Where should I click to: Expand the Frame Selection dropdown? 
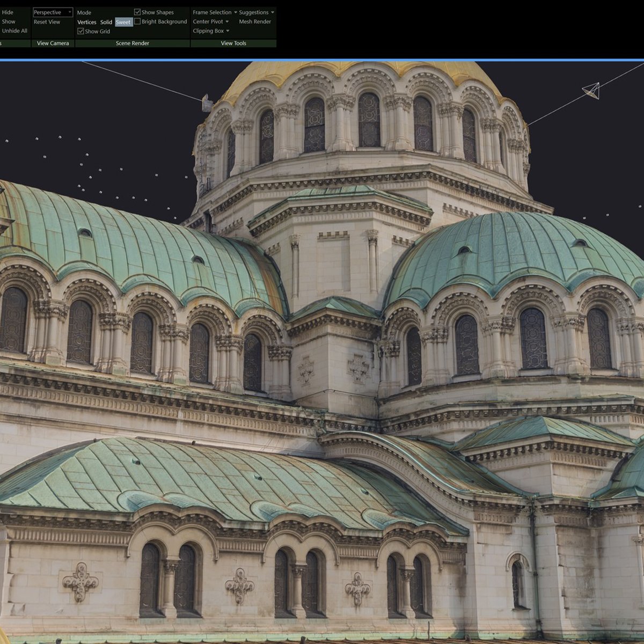[x=214, y=12]
